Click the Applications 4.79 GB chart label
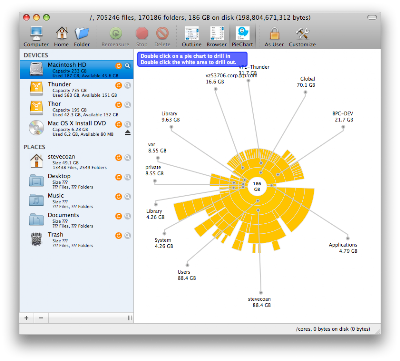400x361 pixels. pyautogui.click(x=343, y=248)
